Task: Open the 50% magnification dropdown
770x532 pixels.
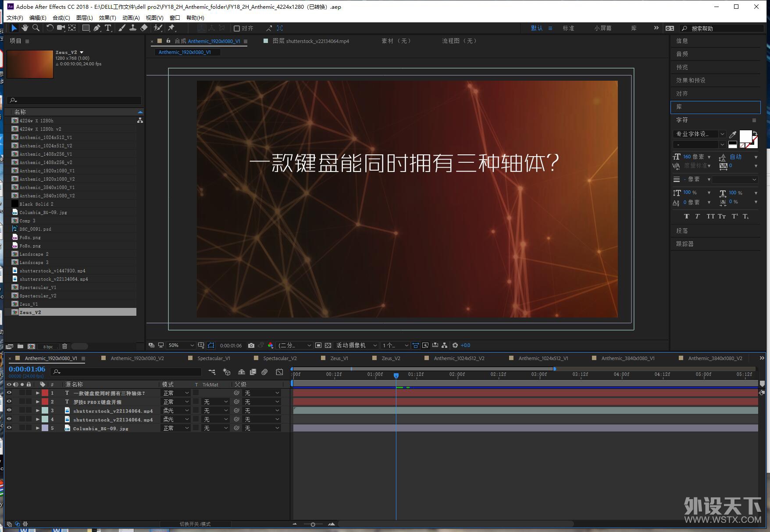Action: 181,346
